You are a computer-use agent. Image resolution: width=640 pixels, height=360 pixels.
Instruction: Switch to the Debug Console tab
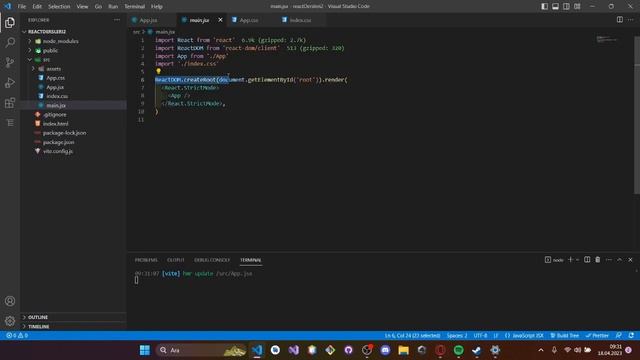212,260
